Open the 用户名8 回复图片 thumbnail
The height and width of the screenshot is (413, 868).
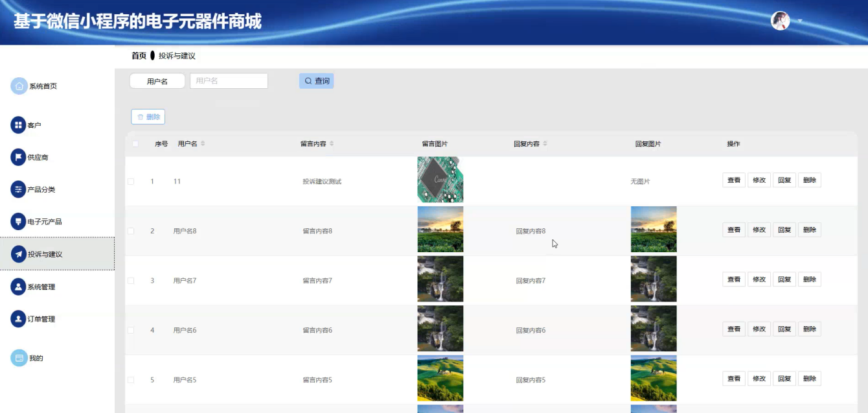[x=654, y=230]
